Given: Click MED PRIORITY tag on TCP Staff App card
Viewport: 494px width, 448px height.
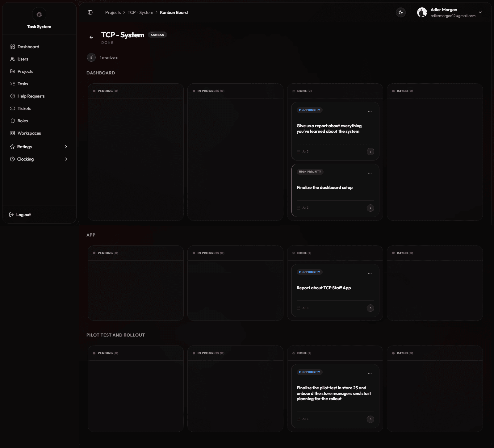Looking at the screenshot, I should point(309,272).
